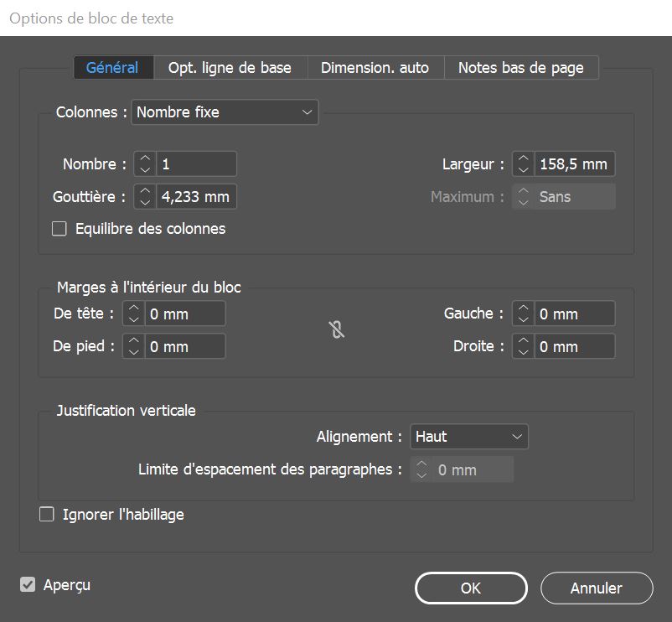Confirm with the OK button
This screenshot has width=672, height=622.
coord(471,588)
